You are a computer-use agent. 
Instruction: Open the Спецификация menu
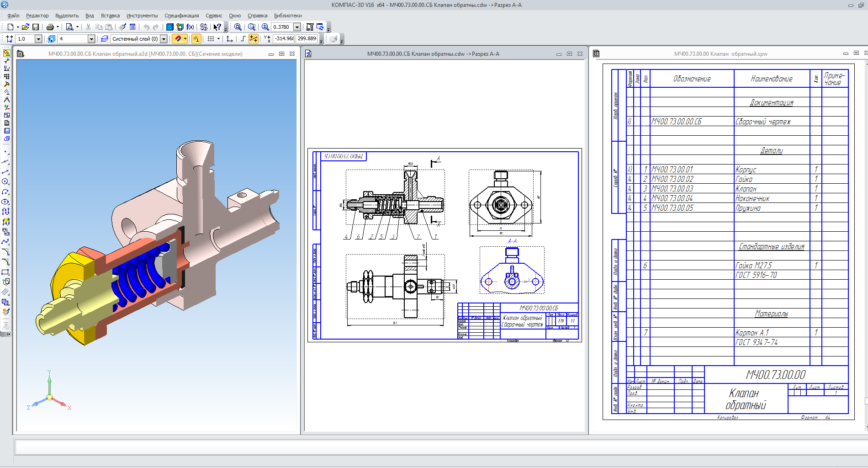[x=182, y=16]
